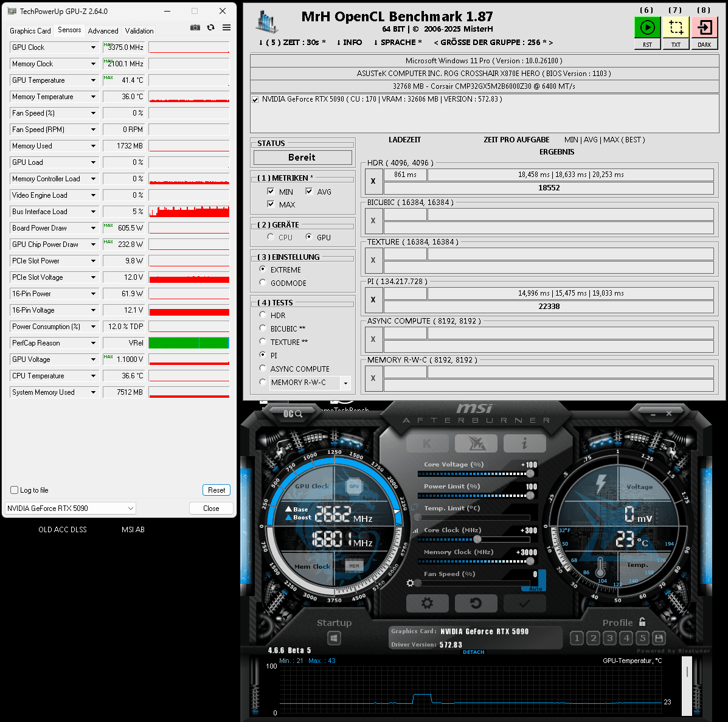Click the GRÖSSE DER GRUPPE : 256 setting
This screenshot has height=722, width=728.
[493, 42]
